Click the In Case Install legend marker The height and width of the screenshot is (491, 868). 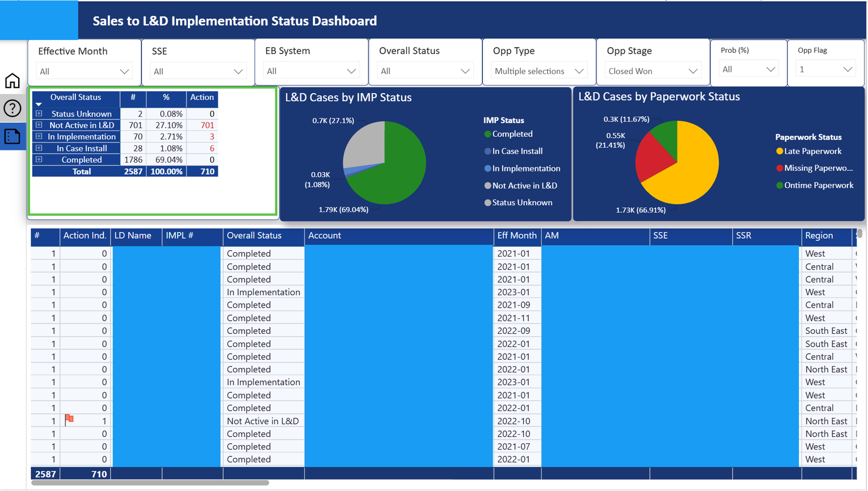tap(487, 151)
